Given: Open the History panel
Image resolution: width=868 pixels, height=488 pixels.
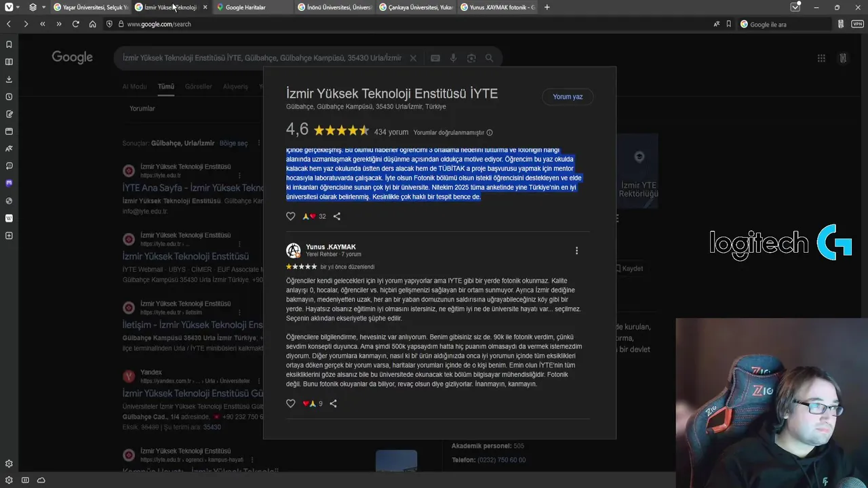Looking at the screenshot, I should [x=9, y=97].
